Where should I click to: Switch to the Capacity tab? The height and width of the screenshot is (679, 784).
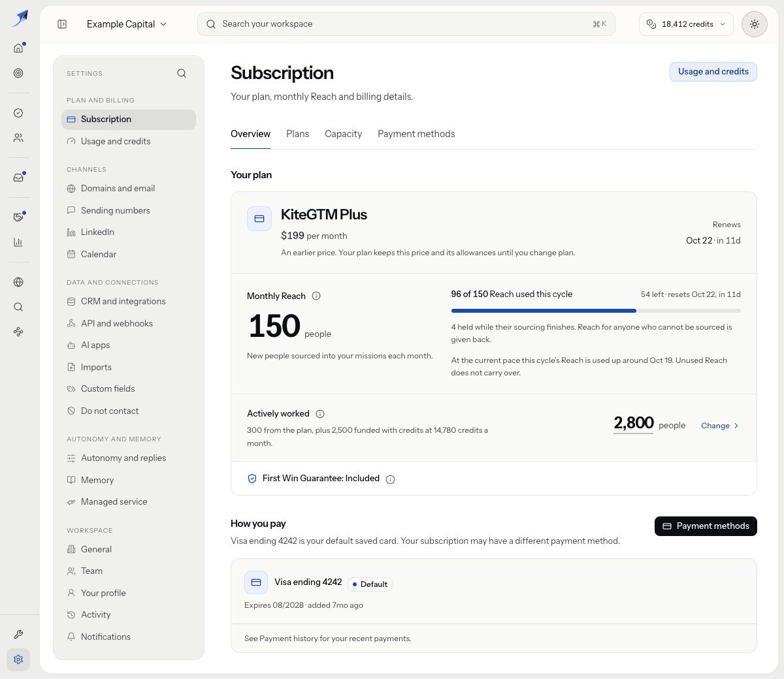coord(343,134)
